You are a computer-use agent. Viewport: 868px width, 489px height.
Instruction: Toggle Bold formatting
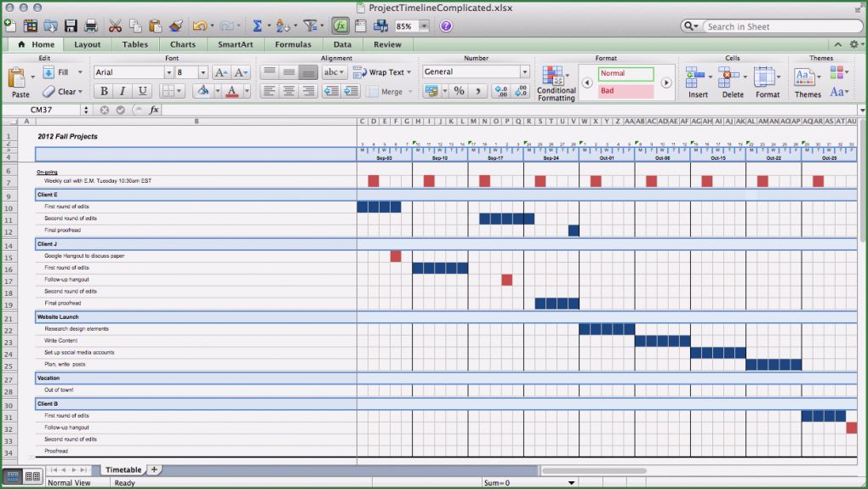point(104,91)
